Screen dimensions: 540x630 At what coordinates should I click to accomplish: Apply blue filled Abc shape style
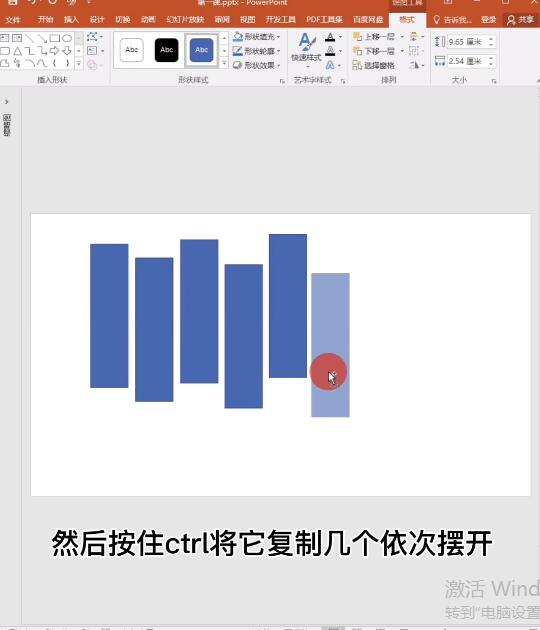[201, 50]
